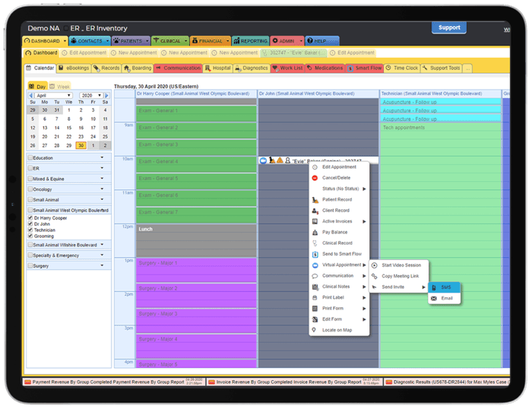Uncheck the Technician resource checkbox
The image size is (532, 409).
tap(30, 230)
